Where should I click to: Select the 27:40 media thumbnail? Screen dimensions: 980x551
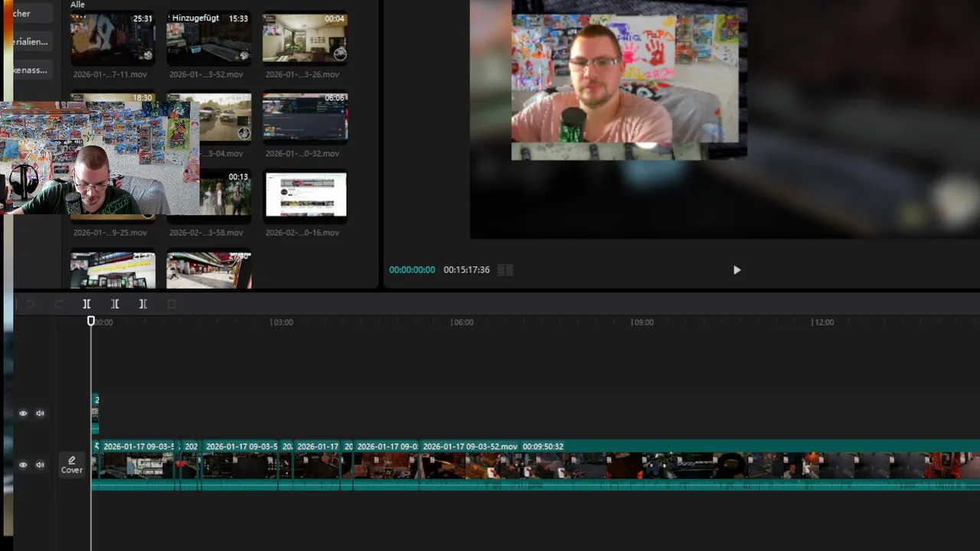209,270
